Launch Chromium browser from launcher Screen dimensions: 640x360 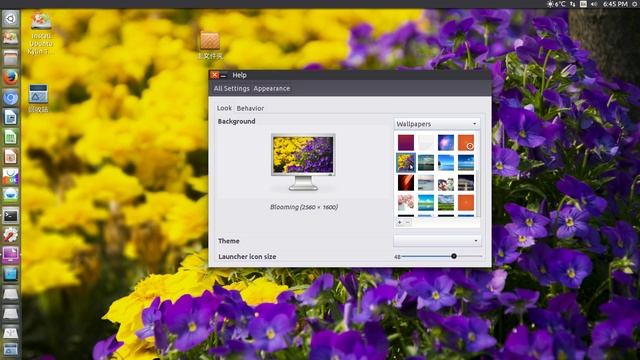(x=10, y=98)
